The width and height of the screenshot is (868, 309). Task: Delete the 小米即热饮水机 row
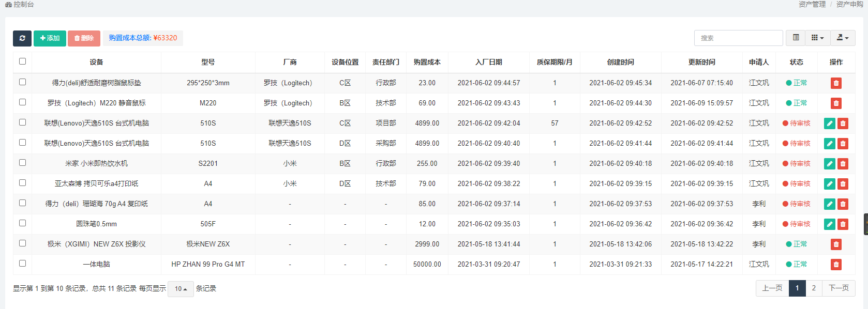(x=843, y=164)
